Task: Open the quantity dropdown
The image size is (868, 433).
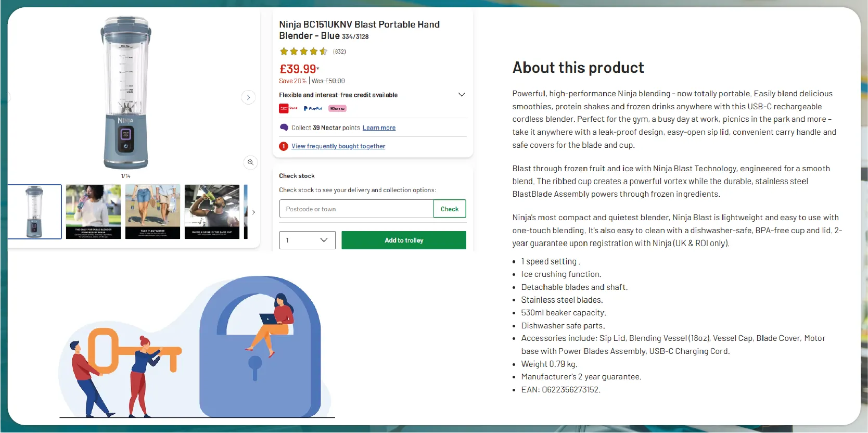Action: coord(308,240)
